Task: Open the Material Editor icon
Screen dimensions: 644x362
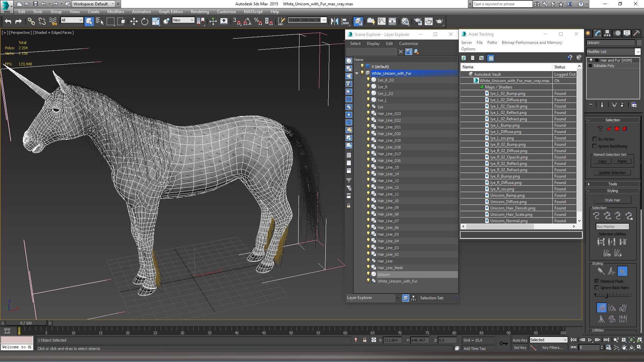Action: 405,21
